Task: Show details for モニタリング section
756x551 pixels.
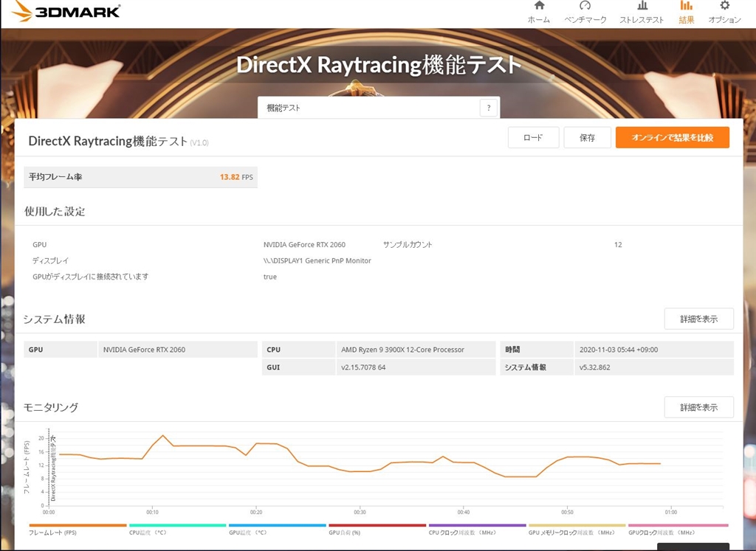Action: click(698, 407)
